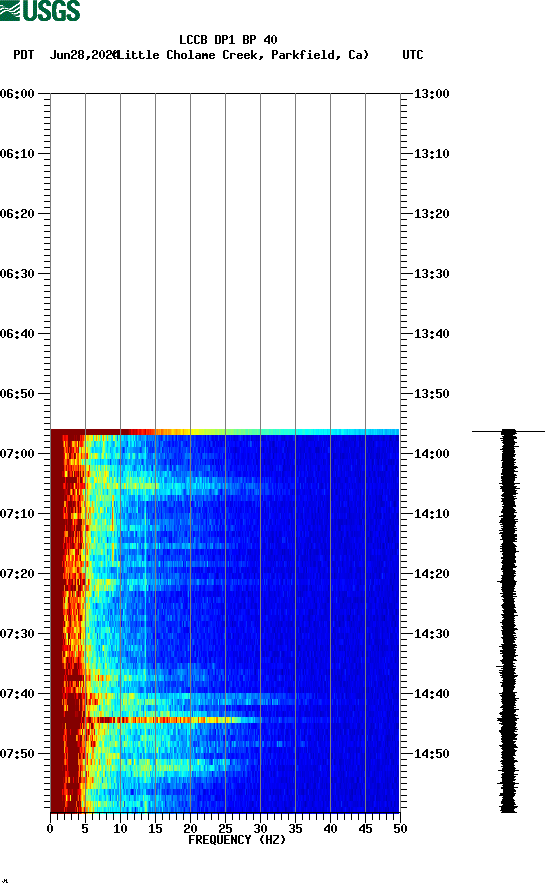Click the '10' frequency tick label
552x892 pixels.
click(120, 829)
